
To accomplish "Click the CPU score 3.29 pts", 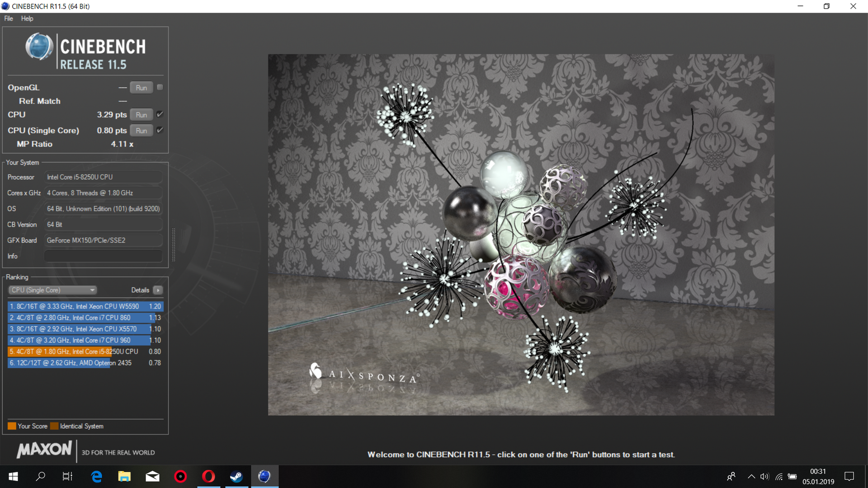I will (112, 115).
